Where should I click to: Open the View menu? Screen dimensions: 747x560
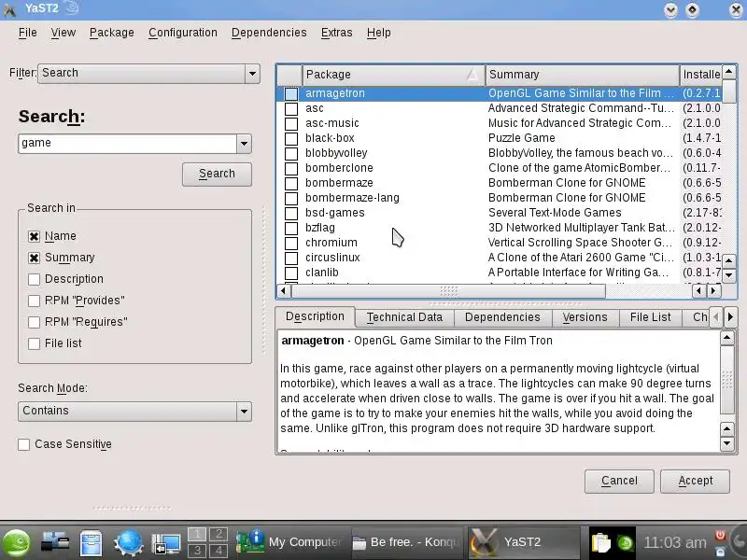click(63, 33)
